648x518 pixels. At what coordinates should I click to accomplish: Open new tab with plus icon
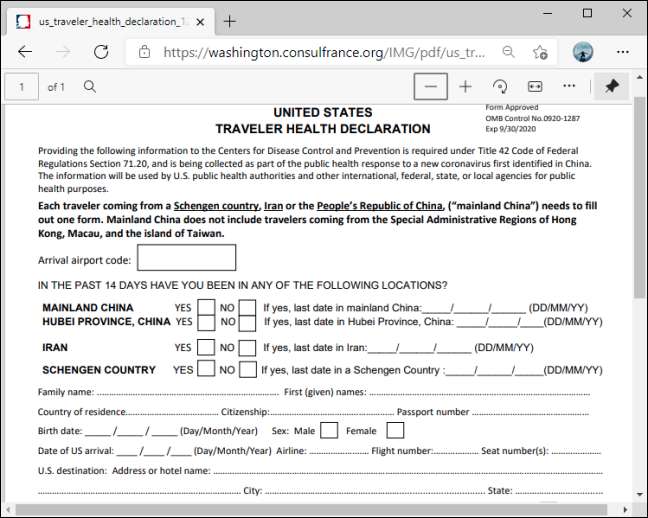(x=230, y=21)
